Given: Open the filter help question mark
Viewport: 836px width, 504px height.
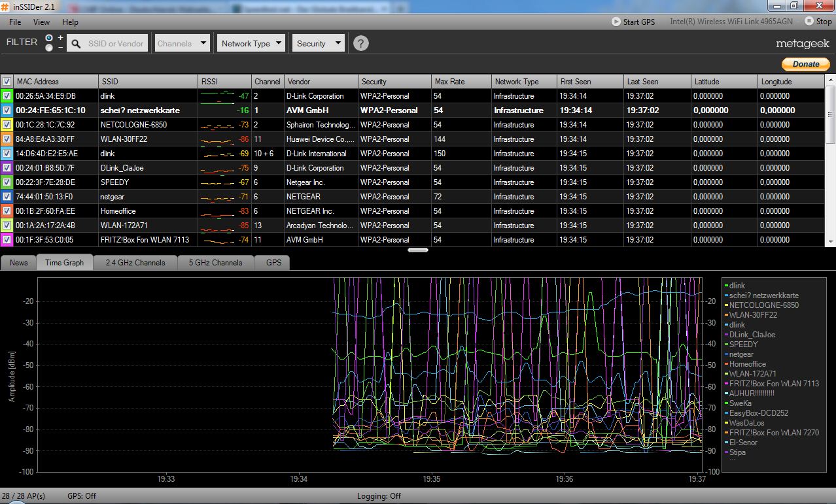Looking at the screenshot, I should click(360, 44).
